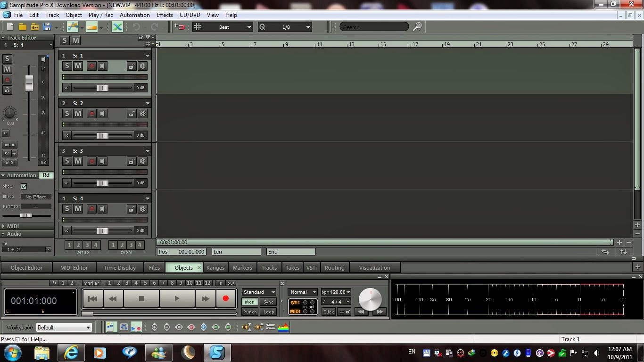The image size is (644, 362).
Task: Mute track 2 with its M button
Action: [78, 114]
